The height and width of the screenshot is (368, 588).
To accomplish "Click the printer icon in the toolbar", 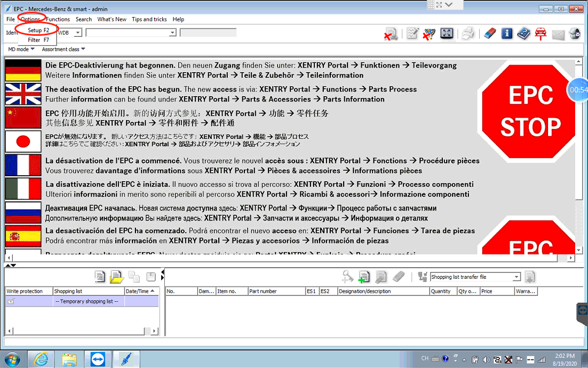I will pos(468,34).
